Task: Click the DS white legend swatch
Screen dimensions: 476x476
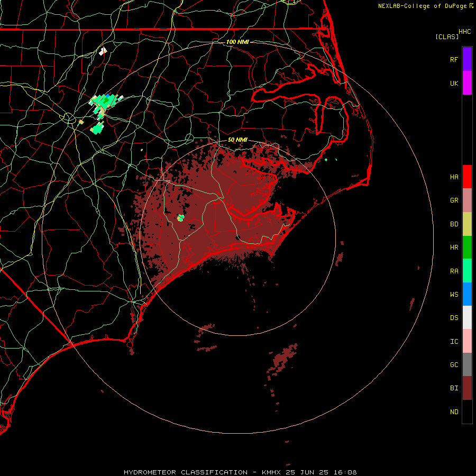Action: [x=467, y=317]
